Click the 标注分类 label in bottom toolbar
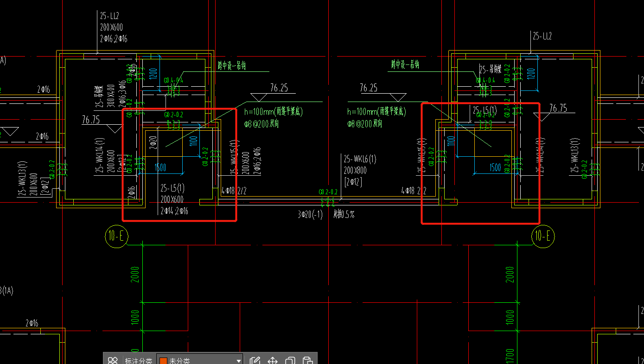This screenshot has height=364, width=644. coord(138,361)
